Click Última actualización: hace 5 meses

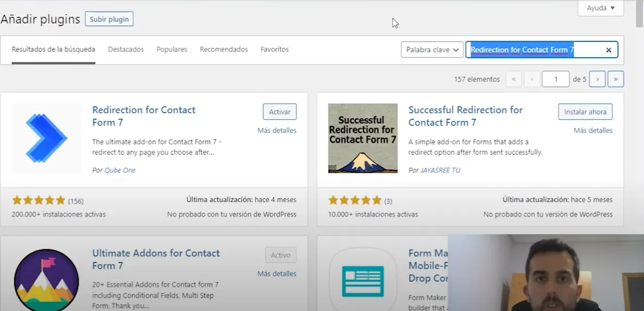(x=557, y=200)
